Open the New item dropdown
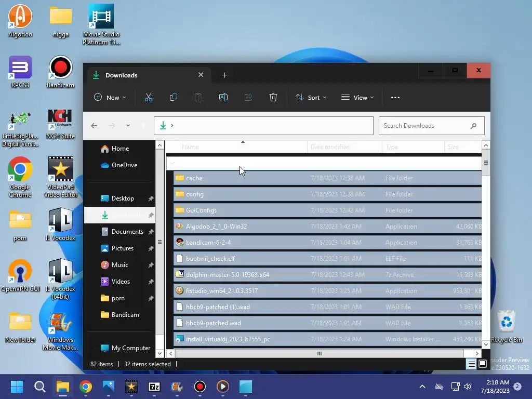 (x=110, y=97)
